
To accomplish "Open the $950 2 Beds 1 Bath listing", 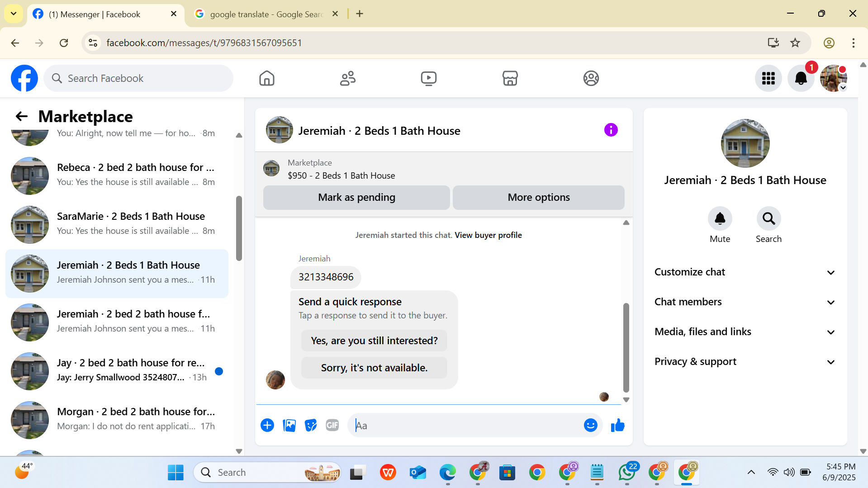I will pyautogui.click(x=342, y=175).
